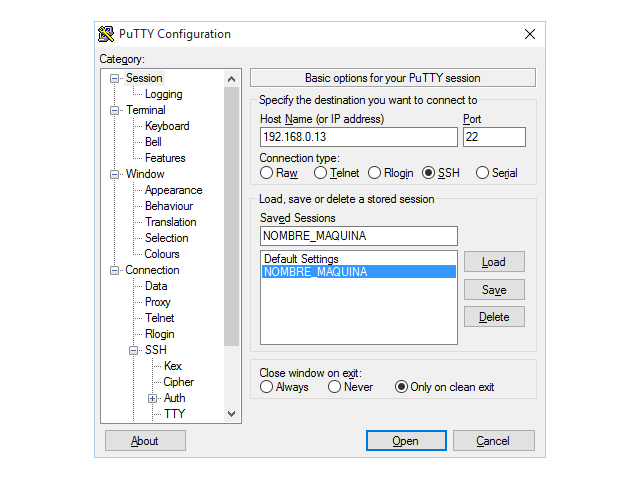Open the Telnet category in tree

(x=160, y=318)
